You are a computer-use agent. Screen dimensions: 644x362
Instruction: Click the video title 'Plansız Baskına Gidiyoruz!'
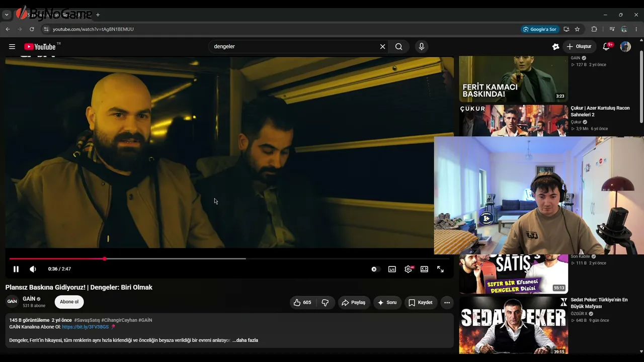tap(79, 288)
